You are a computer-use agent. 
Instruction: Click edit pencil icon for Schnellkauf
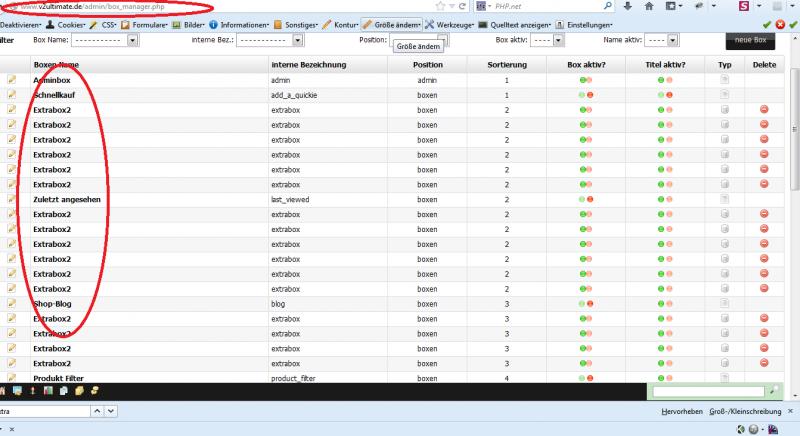pos(12,94)
